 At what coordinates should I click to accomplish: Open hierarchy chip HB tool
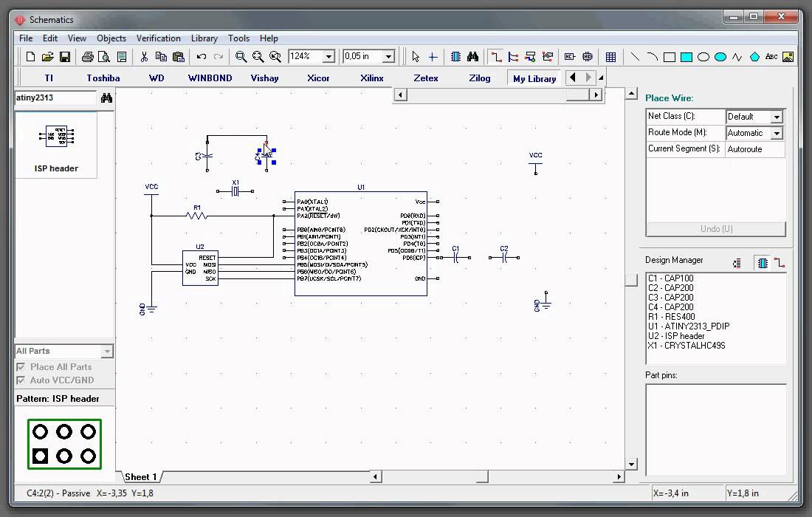pyautogui.click(x=588, y=56)
